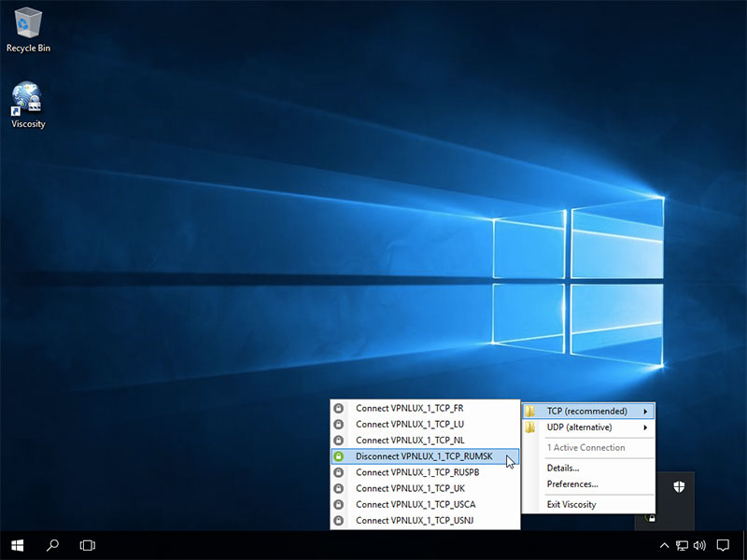This screenshot has height=560, width=747.
Task: Click the folder icon next to UDP (alternative)
Action: point(530,427)
